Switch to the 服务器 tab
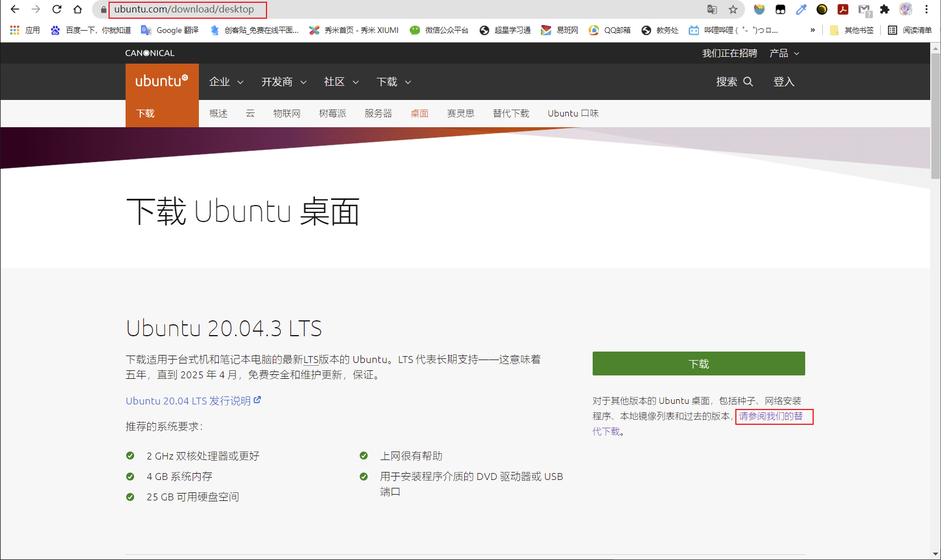 point(378,113)
